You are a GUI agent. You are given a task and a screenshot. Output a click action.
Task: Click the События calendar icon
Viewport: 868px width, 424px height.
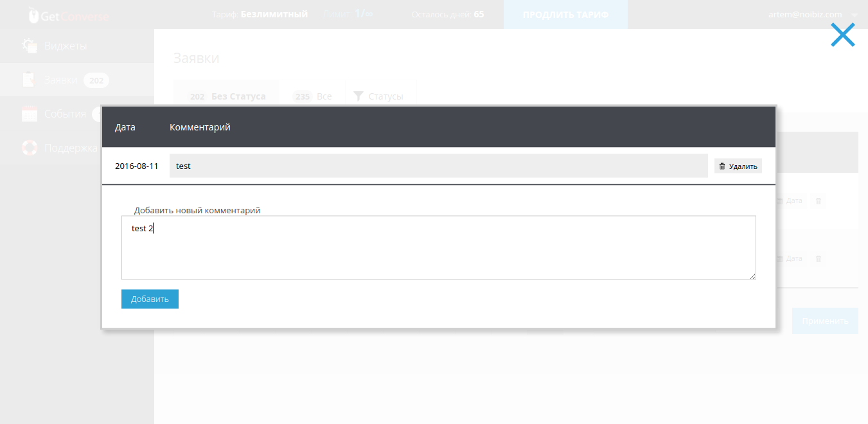coord(30,114)
